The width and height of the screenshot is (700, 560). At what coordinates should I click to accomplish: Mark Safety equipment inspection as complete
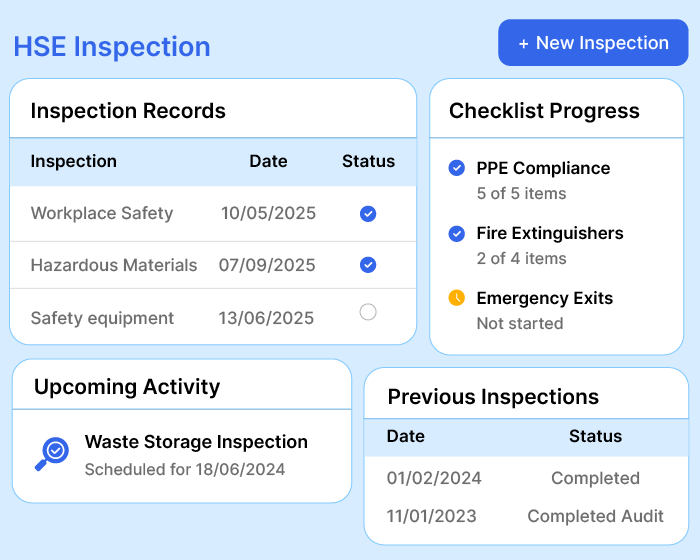click(368, 313)
